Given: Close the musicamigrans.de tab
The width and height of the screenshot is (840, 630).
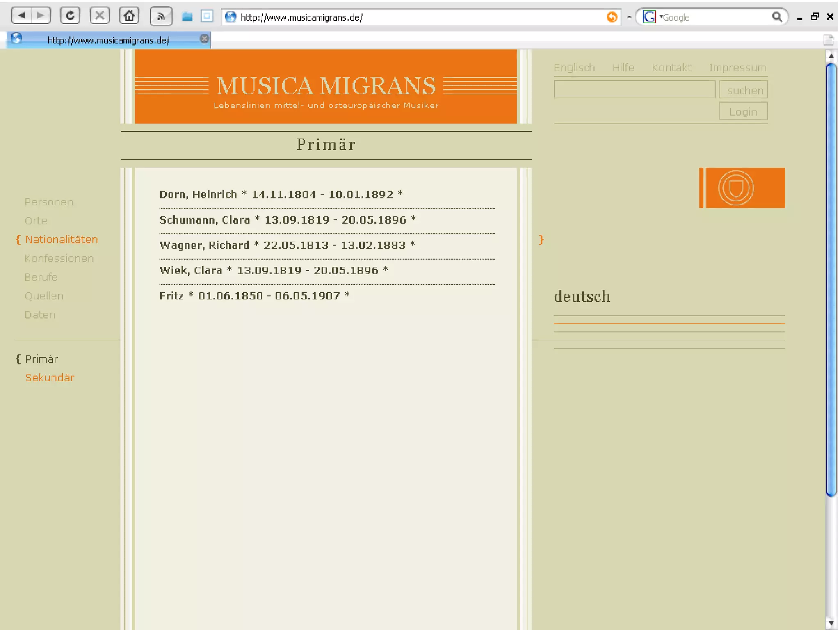Looking at the screenshot, I should [x=204, y=39].
